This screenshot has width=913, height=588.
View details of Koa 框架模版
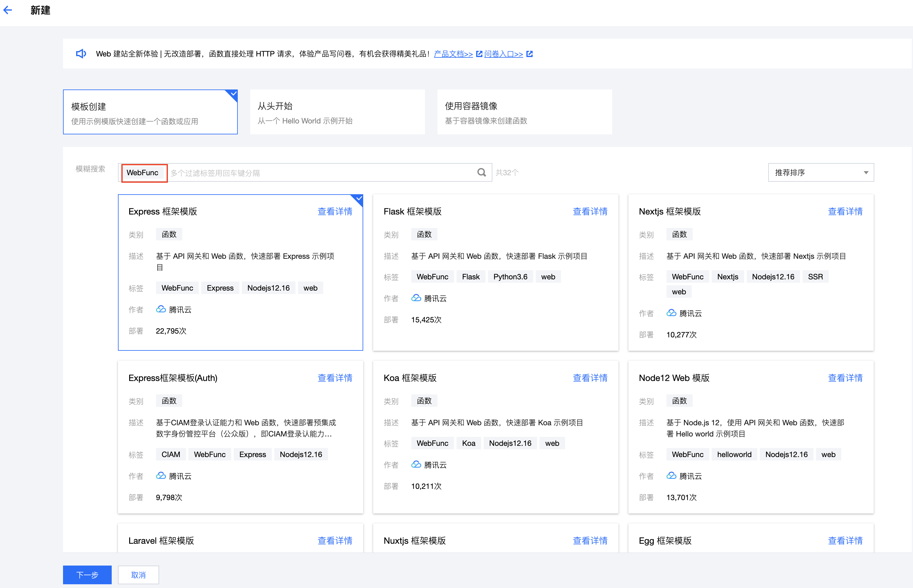590,378
